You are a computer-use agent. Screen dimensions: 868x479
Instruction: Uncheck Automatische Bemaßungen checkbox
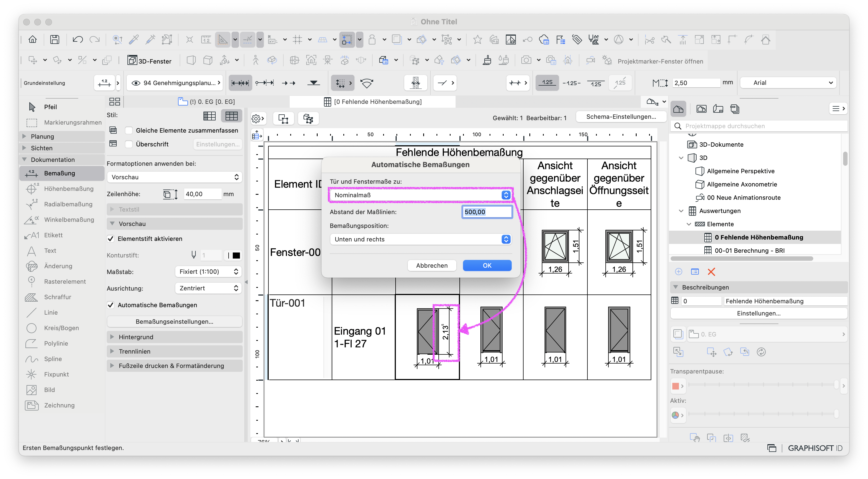pyautogui.click(x=111, y=305)
